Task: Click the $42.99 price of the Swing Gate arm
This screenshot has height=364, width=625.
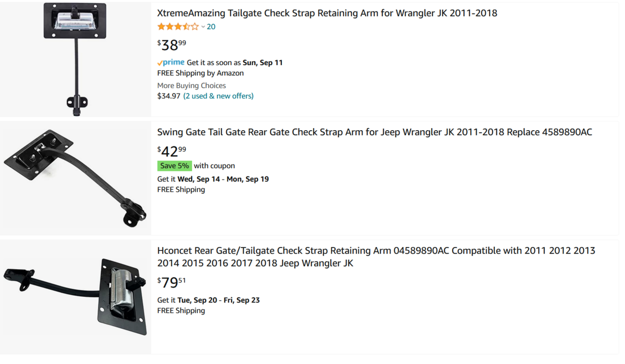Action: [x=171, y=152]
